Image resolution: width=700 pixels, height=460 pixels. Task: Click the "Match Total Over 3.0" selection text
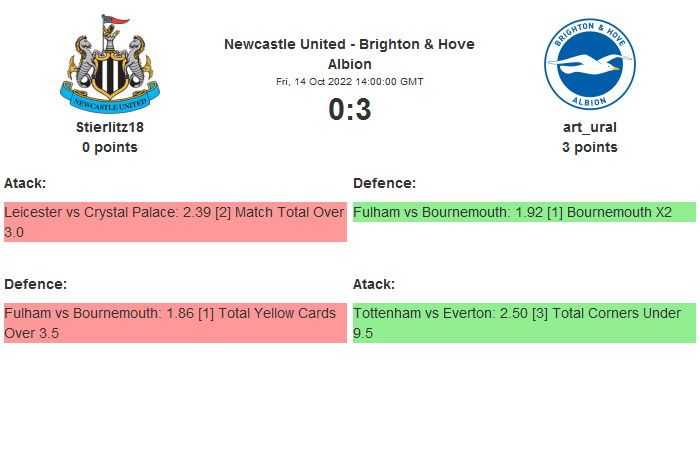pyautogui.click(x=290, y=213)
